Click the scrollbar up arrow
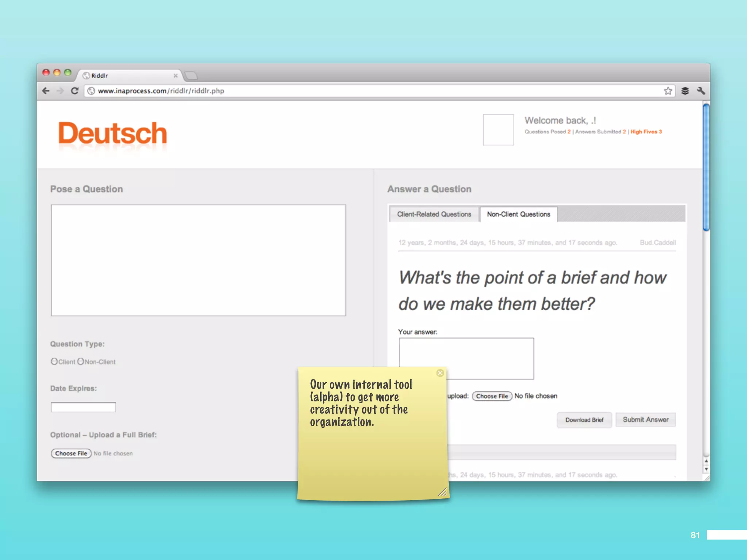 tap(706, 461)
